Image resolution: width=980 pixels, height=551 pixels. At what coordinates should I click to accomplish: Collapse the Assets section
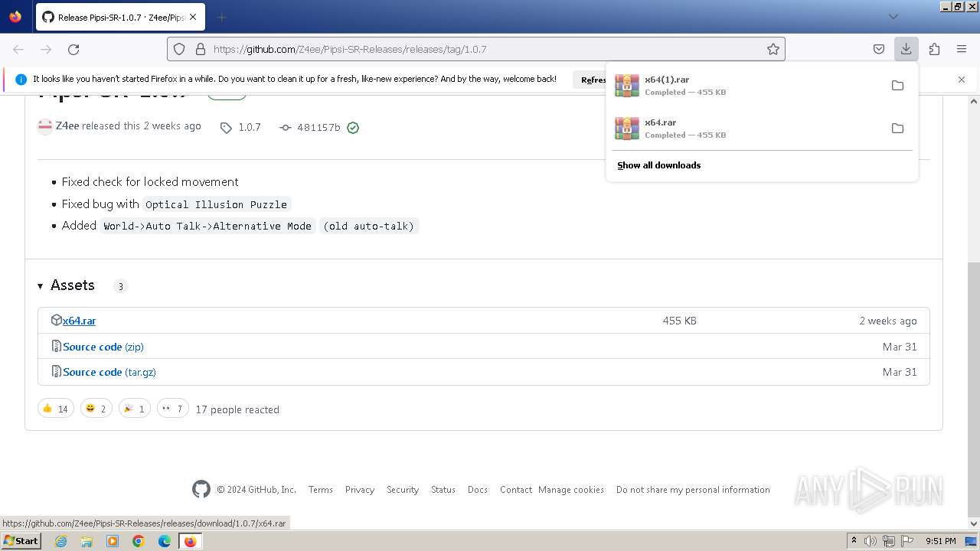point(66,285)
